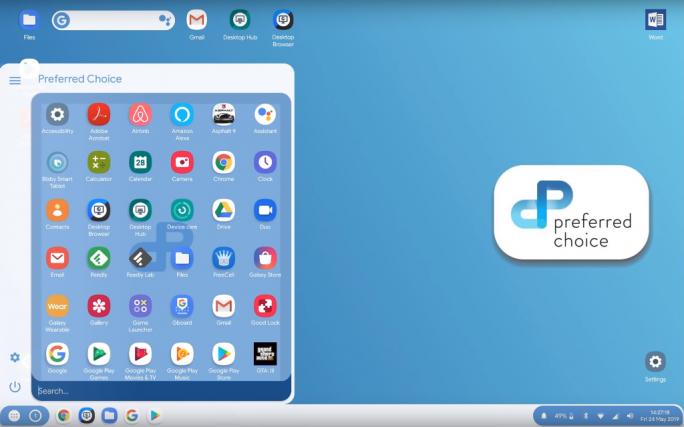The width and height of the screenshot is (684, 427).
Task: Open the Airbnb app
Action: pos(140,115)
